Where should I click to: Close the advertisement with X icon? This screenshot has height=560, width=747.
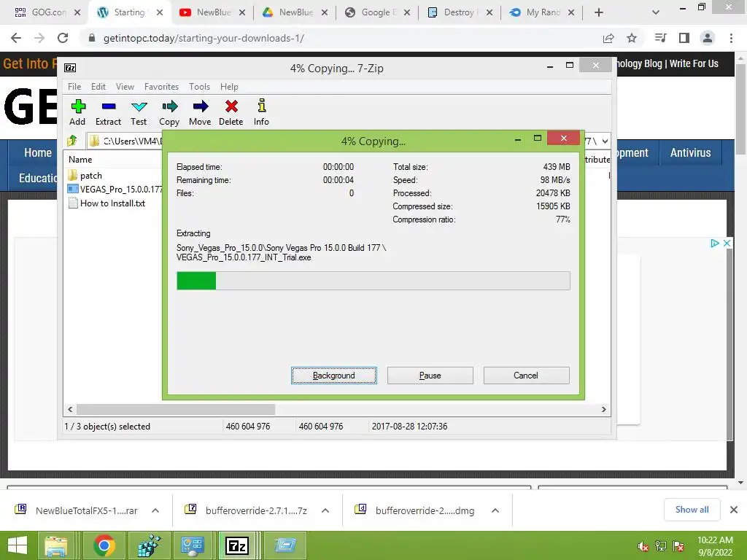point(727,244)
